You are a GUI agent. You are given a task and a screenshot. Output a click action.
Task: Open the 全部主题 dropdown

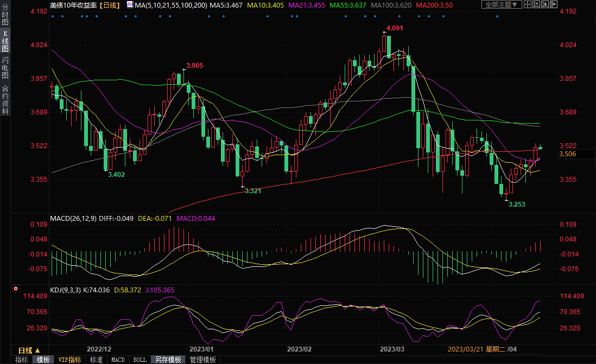[502, 4]
